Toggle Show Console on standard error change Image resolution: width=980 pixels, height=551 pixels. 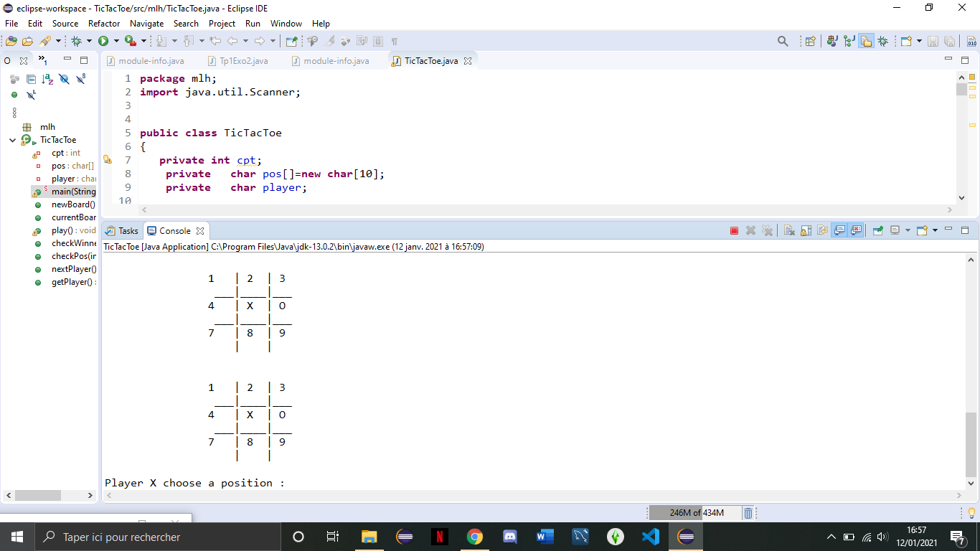[x=856, y=230]
